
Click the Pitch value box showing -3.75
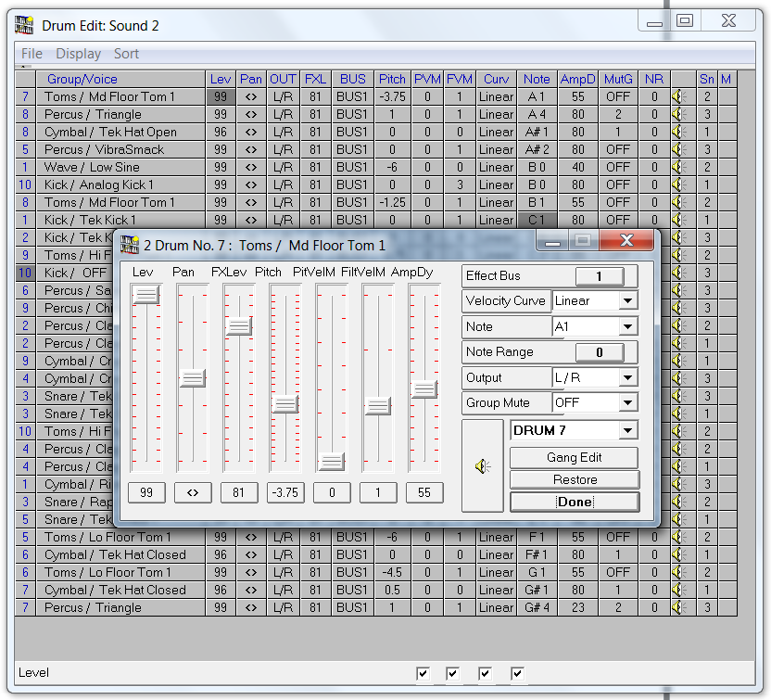285,492
